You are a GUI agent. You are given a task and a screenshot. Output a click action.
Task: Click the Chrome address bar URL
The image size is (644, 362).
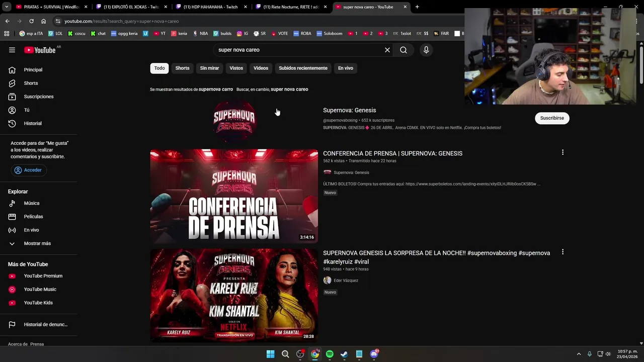121,21
